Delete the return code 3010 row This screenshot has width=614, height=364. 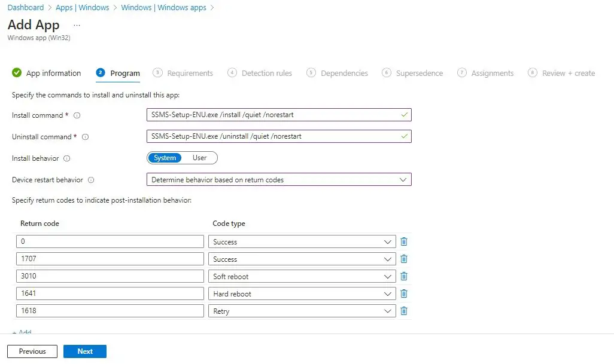(x=404, y=276)
